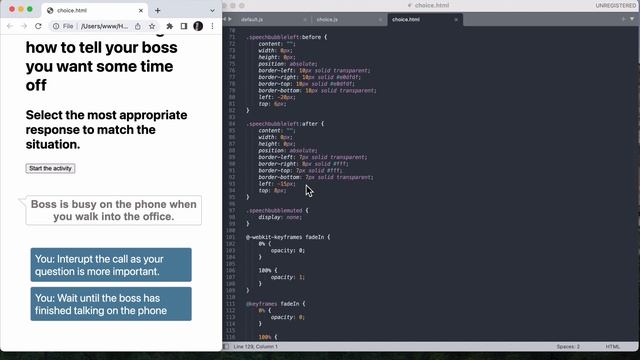This screenshot has width=640, height=360.
Task: Close choice.js tab in Sublime Text
Action: point(380,20)
